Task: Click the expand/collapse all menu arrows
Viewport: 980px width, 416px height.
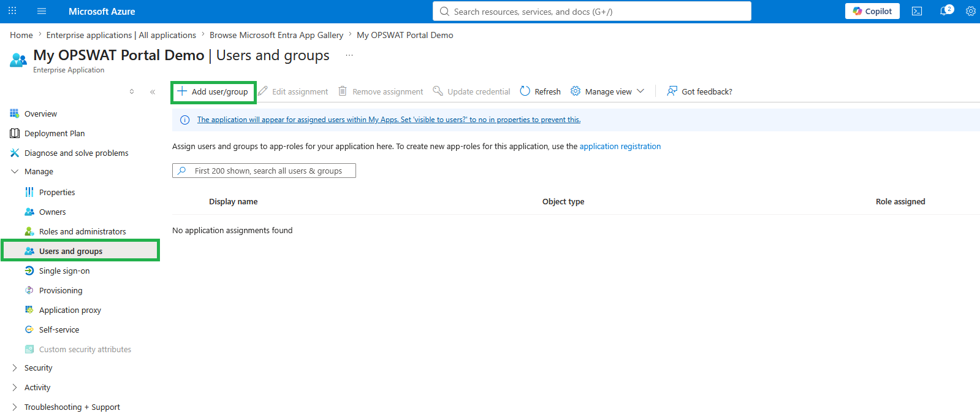Action: point(132,92)
